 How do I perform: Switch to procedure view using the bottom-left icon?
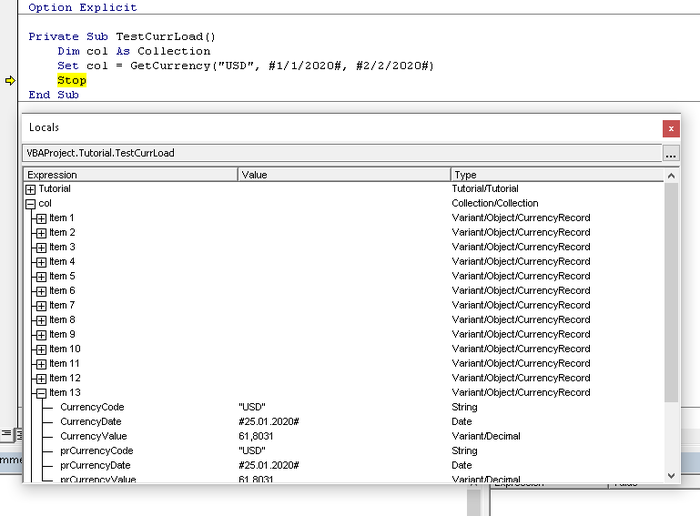[5, 433]
